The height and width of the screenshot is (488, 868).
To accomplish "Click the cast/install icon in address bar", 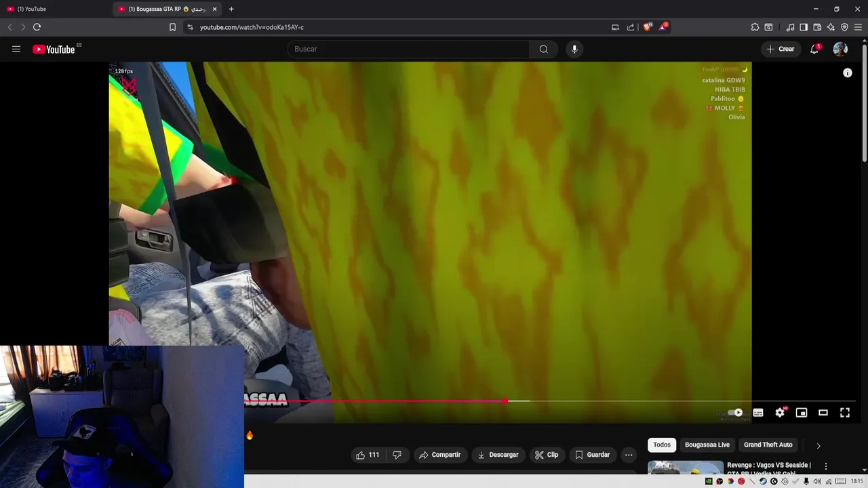I will coord(615,27).
